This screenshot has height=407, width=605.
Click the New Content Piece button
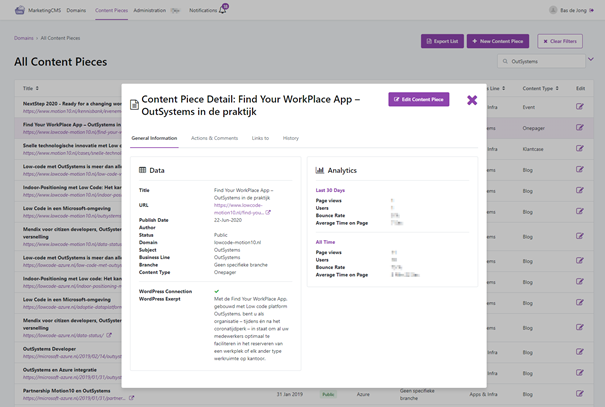pos(498,41)
